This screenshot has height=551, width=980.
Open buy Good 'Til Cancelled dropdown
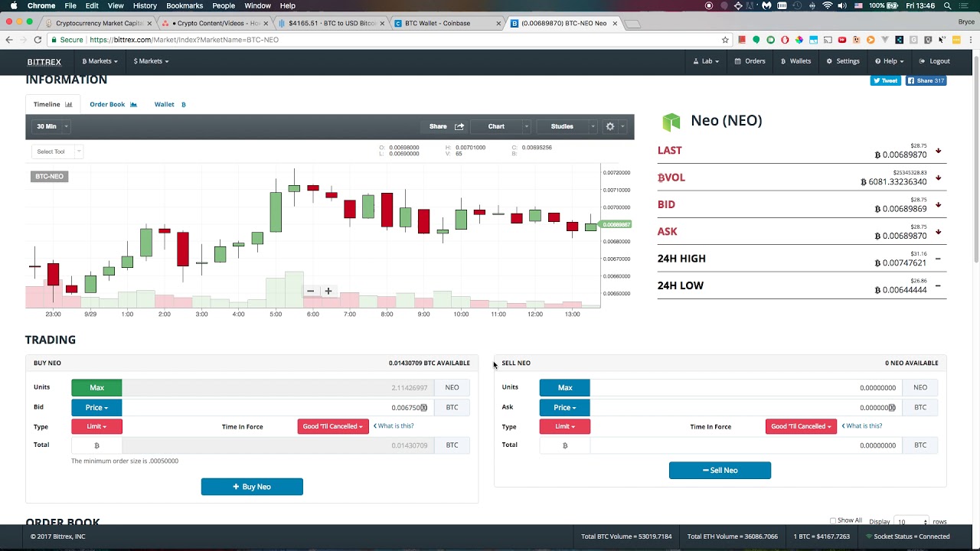[333, 426]
